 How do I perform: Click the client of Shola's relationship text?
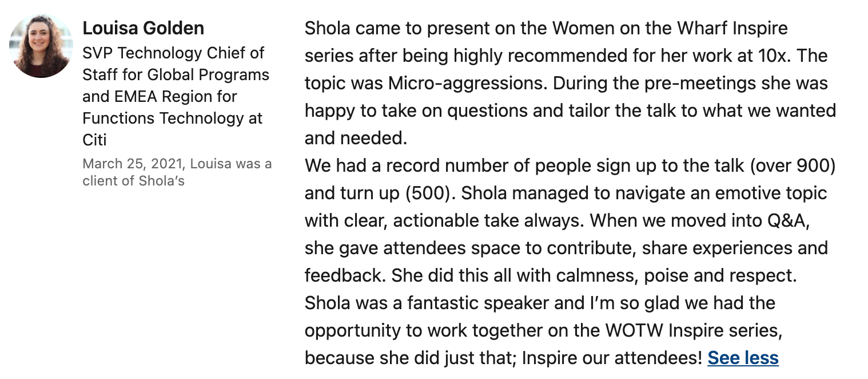(133, 181)
